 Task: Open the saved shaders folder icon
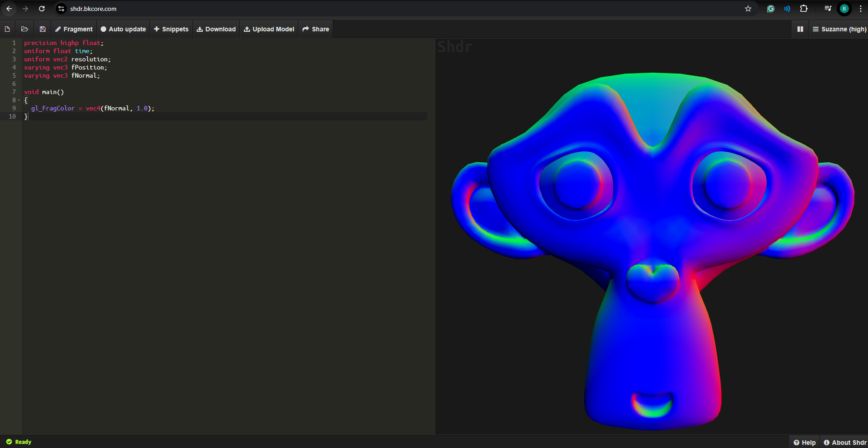[x=25, y=29]
